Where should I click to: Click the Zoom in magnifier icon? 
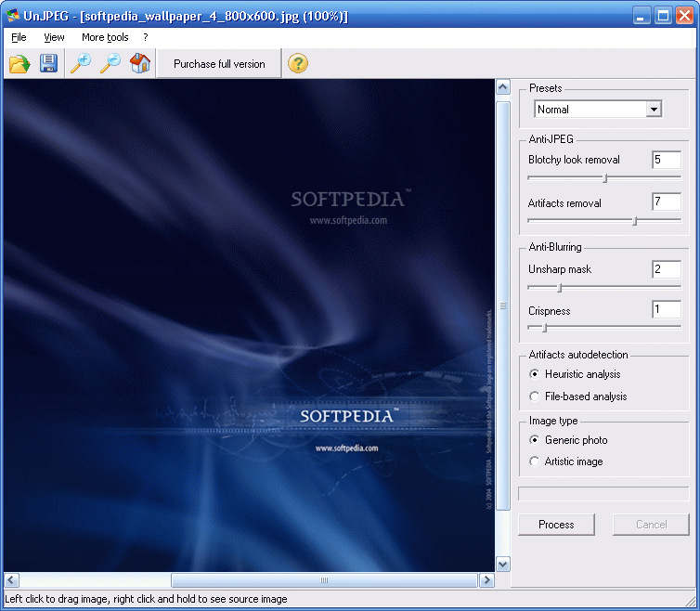pos(82,63)
